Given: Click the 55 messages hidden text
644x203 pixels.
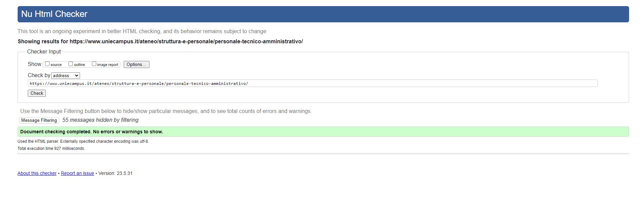Looking at the screenshot, I should coord(100,120).
